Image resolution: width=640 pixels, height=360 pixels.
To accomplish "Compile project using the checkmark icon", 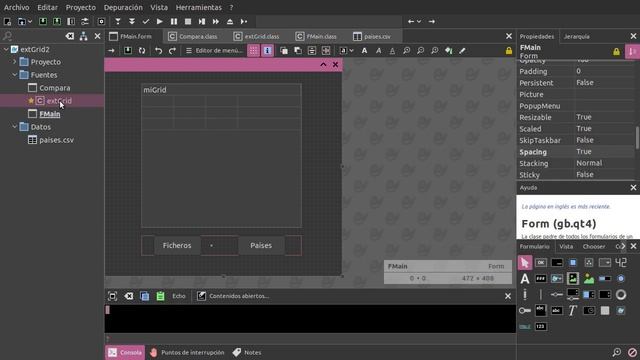I will (x=146, y=21).
